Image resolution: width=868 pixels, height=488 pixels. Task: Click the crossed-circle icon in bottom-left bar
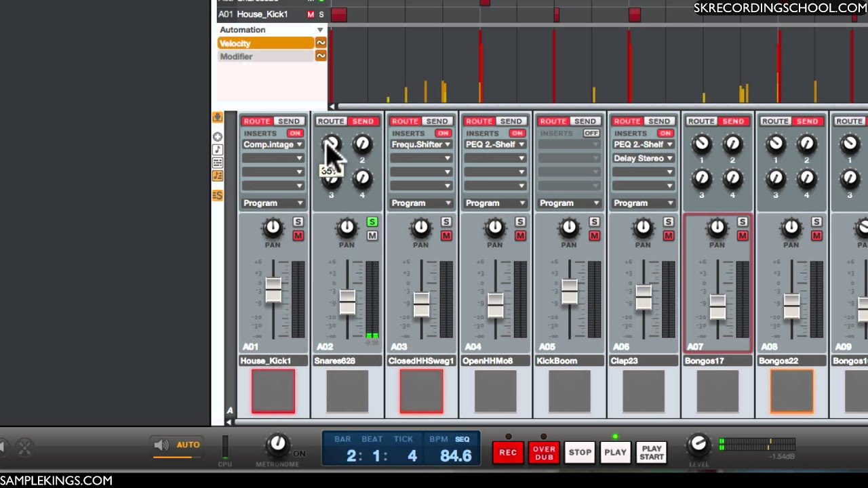point(24,447)
